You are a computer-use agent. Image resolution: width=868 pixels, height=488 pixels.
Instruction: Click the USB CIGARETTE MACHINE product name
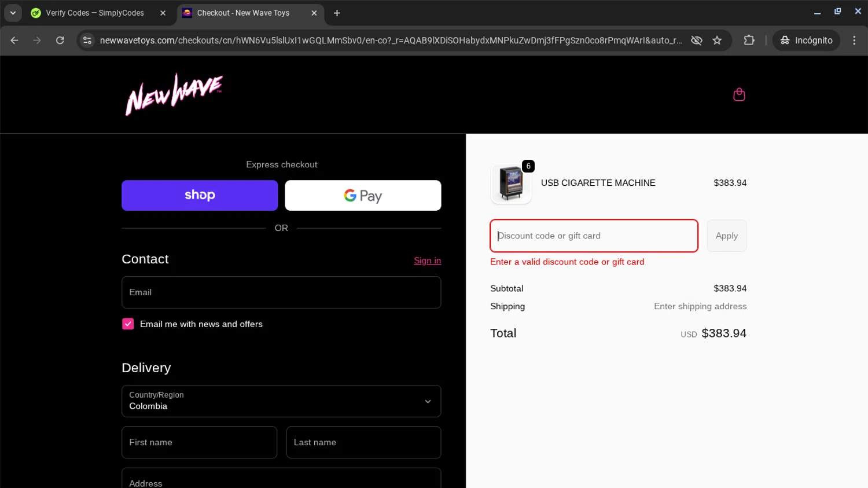tap(598, 183)
